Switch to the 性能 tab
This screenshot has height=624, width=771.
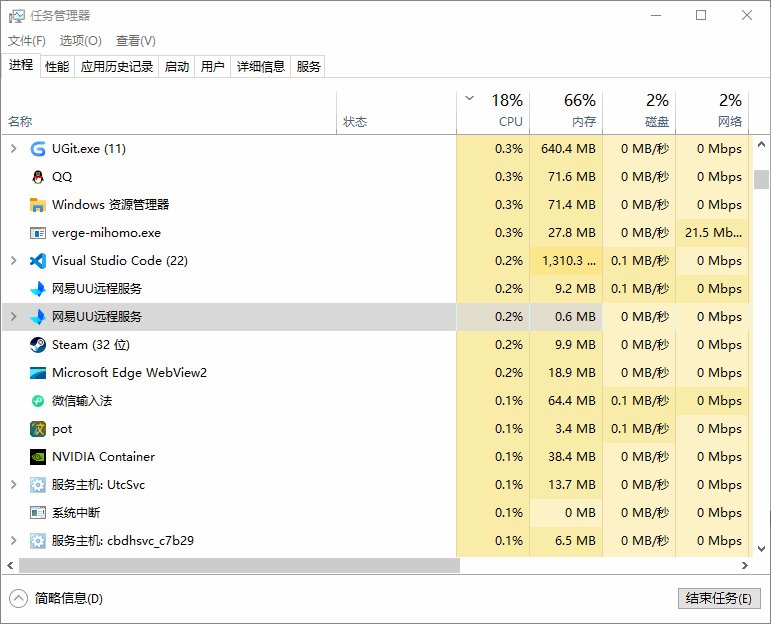(x=57, y=67)
